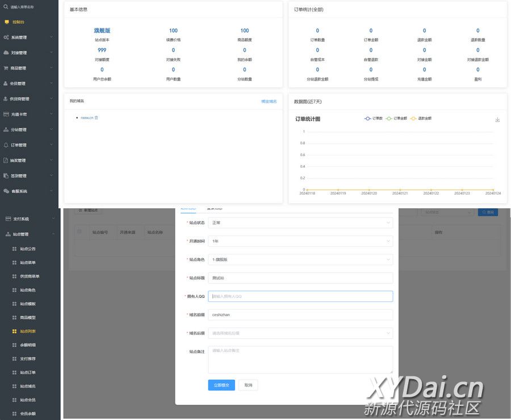Click the 拥有人QQ input field

coord(300,296)
